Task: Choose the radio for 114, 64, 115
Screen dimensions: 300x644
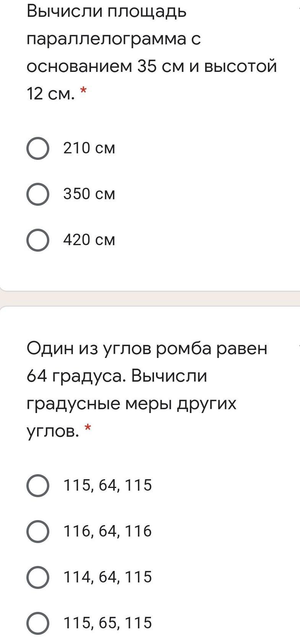Action: tap(38, 577)
